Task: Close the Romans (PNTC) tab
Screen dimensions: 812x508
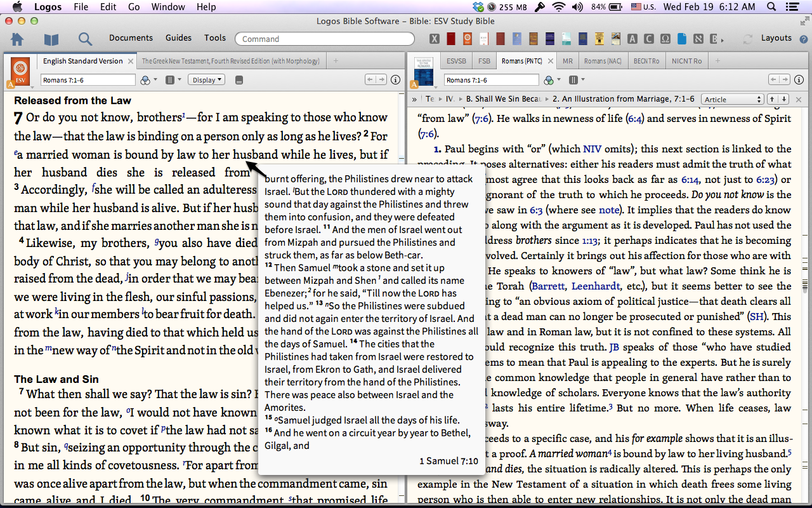Action: click(x=551, y=62)
